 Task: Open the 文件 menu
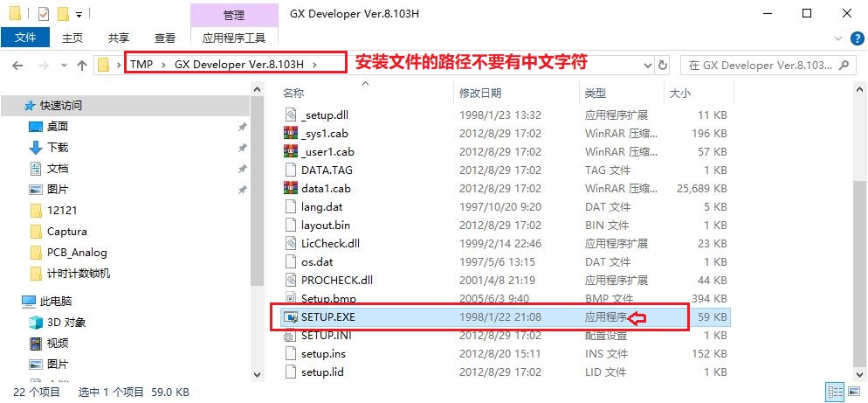pyautogui.click(x=24, y=38)
